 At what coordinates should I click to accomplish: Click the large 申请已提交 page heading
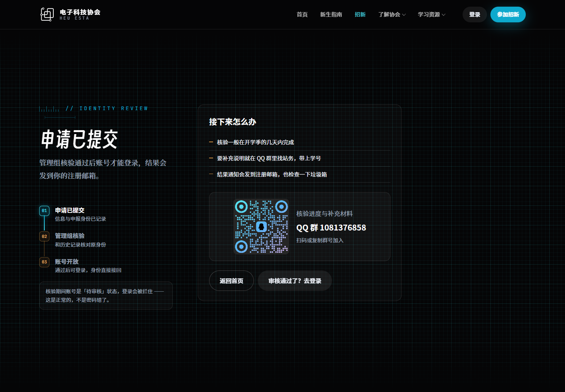[79, 139]
